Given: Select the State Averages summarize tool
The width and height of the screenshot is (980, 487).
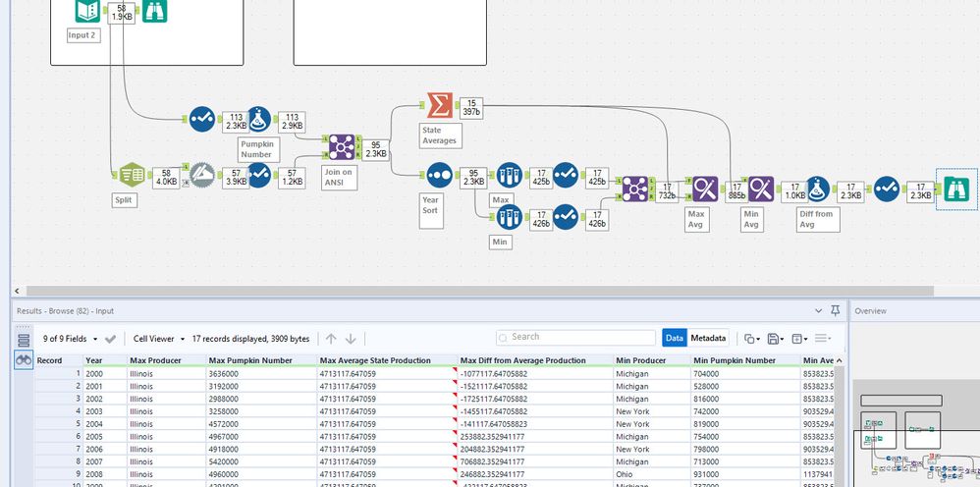Looking at the screenshot, I should coord(439,105).
